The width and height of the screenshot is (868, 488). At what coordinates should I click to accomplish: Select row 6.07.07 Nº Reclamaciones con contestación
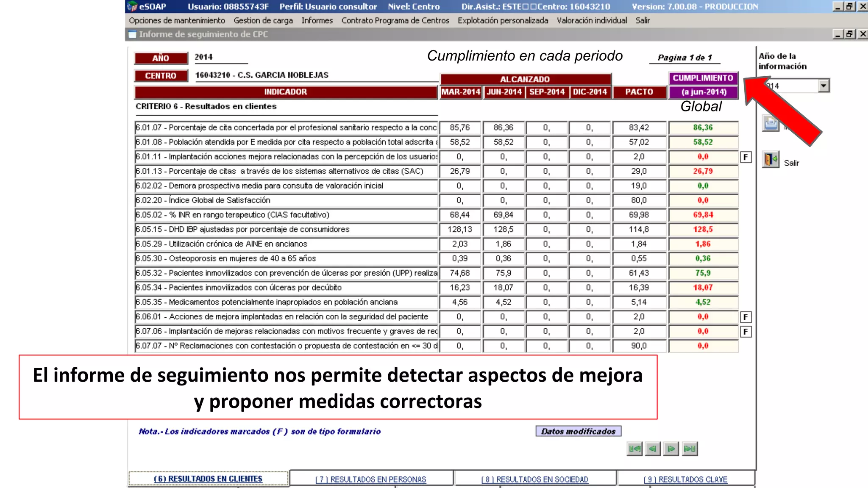click(x=286, y=346)
